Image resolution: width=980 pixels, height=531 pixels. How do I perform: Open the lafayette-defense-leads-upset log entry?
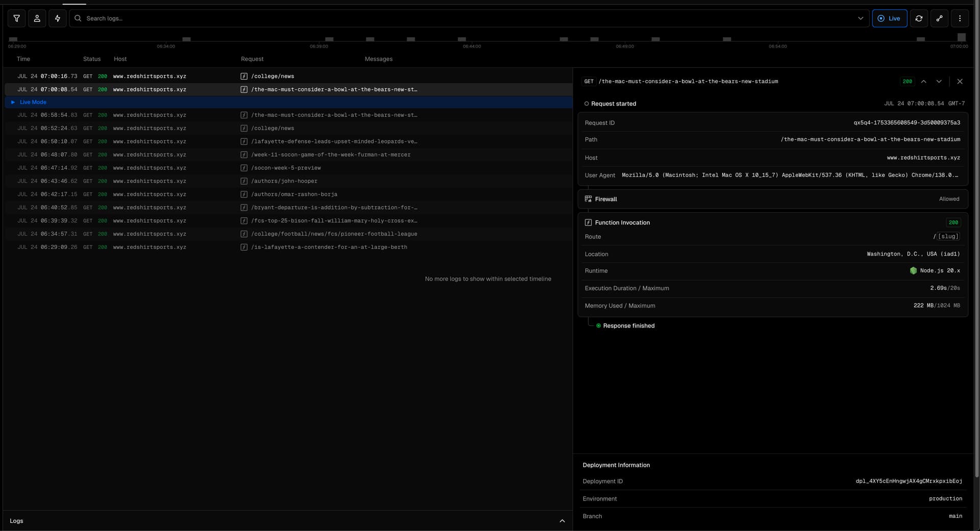coord(288,142)
